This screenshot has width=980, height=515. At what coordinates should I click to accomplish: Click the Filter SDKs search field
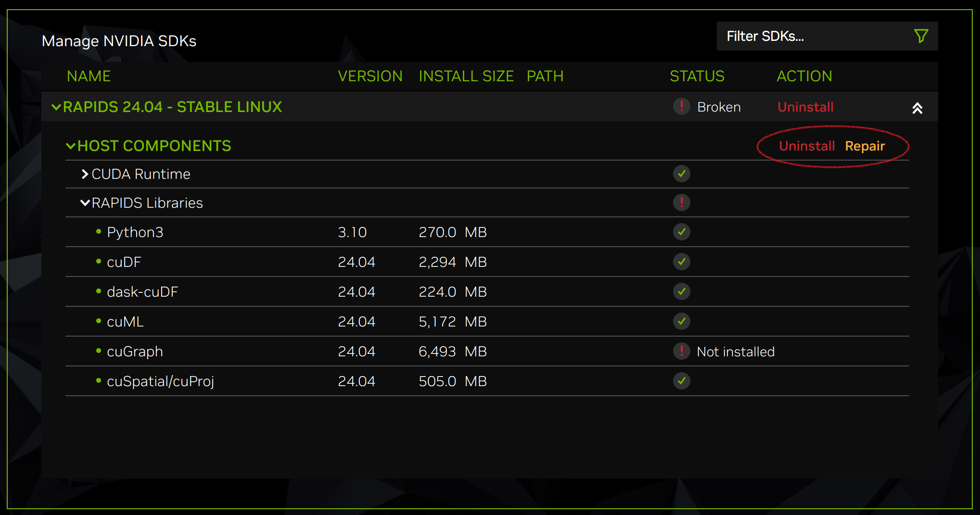pos(794,36)
